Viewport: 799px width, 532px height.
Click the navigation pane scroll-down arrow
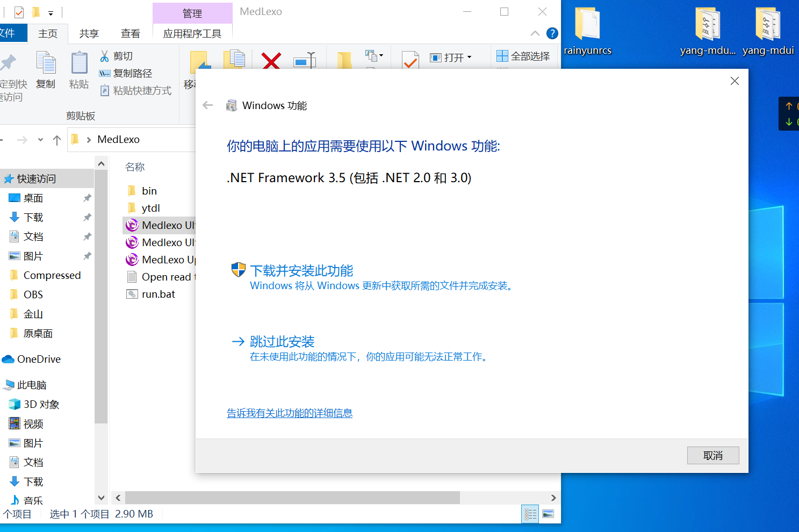tap(101, 498)
